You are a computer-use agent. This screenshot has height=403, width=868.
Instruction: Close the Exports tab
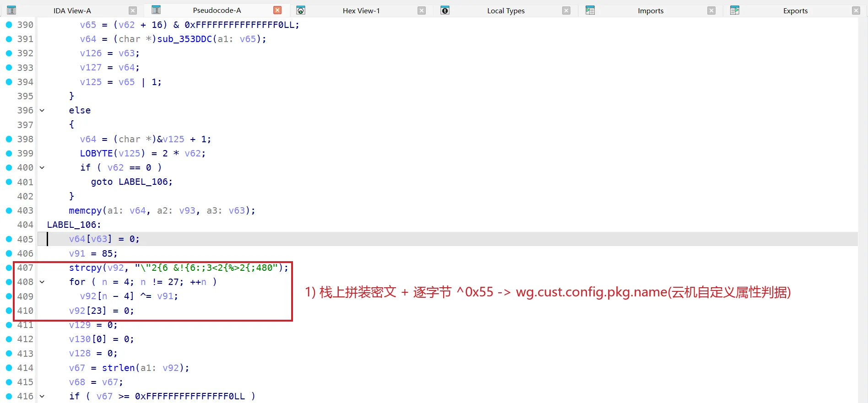[856, 11]
